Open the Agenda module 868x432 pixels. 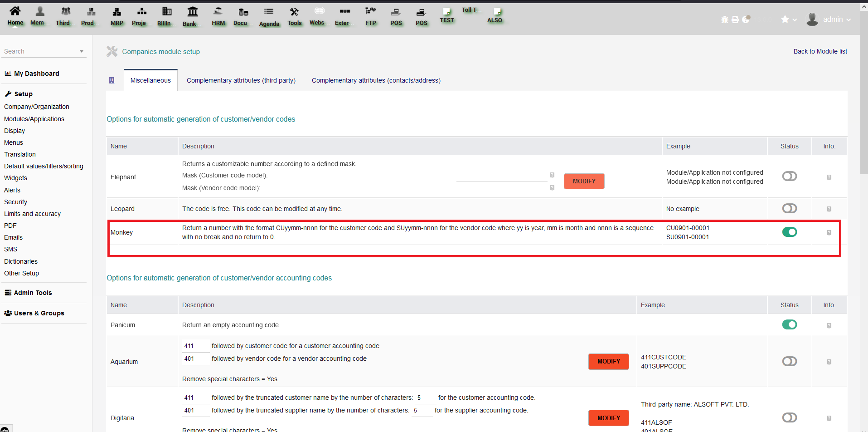coord(269,16)
